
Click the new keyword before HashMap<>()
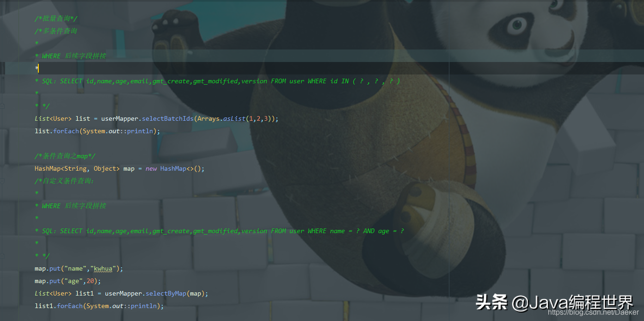tap(151, 168)
